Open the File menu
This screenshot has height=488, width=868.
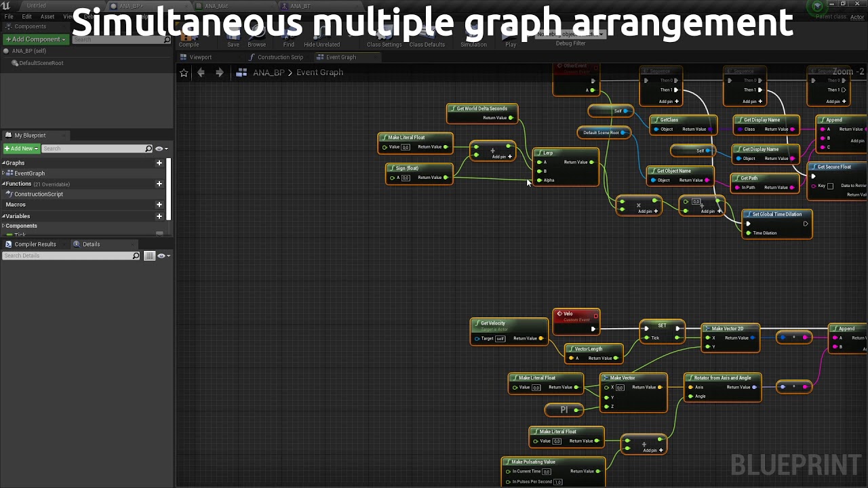point(9,16)
